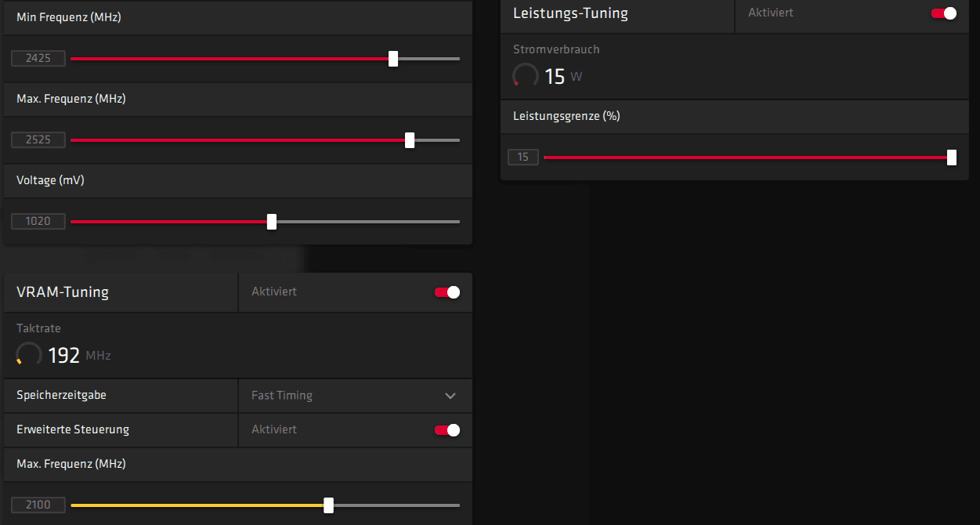Click the Voltage slider handle

[x=272, y=222]
